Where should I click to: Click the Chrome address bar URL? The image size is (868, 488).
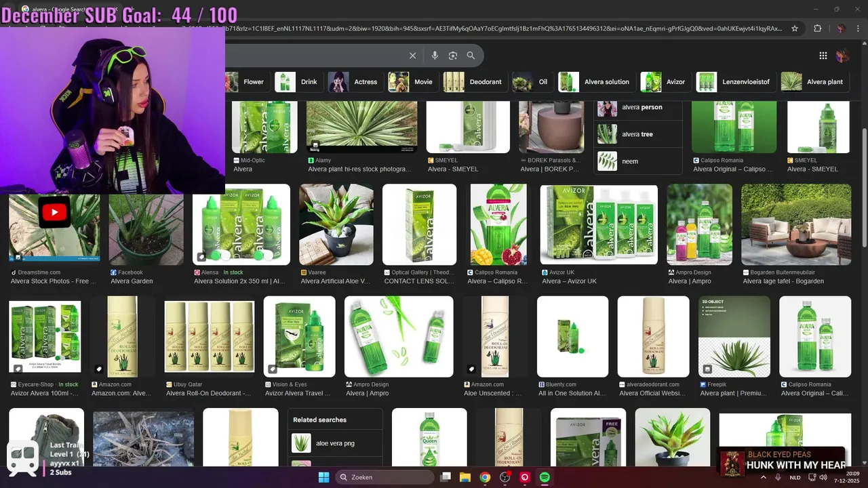tap(502, 28)
